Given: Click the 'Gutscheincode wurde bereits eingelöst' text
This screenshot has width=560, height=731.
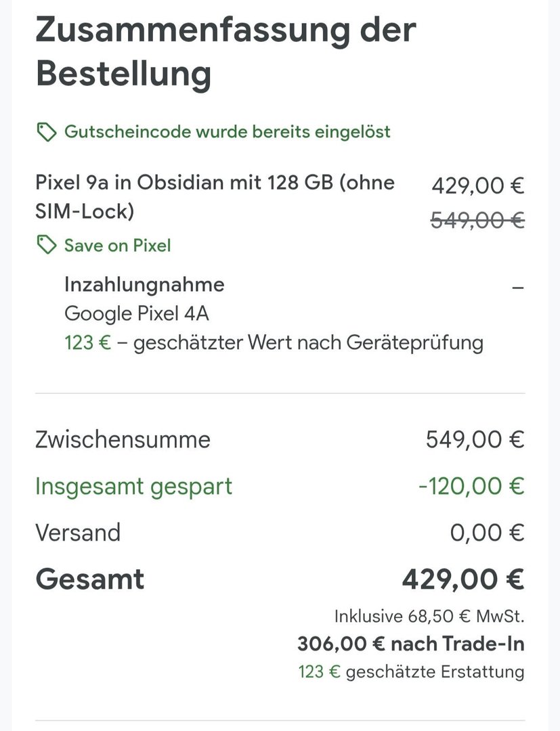Looking at the screenshot, I should (228, 131).
